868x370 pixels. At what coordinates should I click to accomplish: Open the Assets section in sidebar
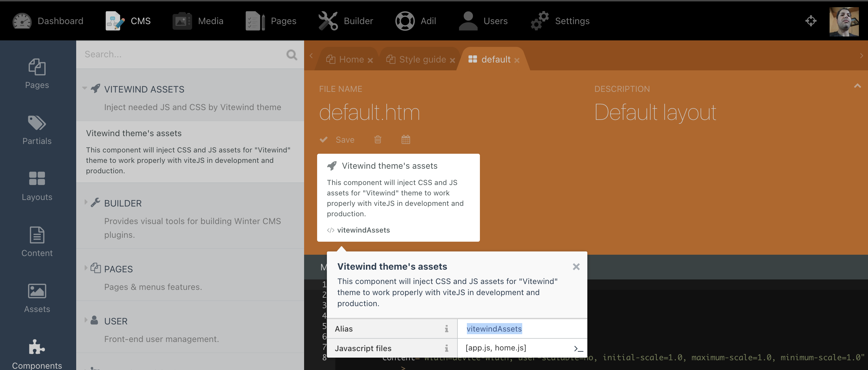(37, 298)
